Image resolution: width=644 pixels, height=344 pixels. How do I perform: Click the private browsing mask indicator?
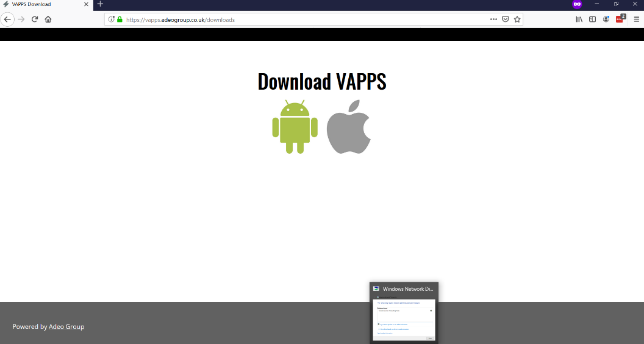(577, 4)
